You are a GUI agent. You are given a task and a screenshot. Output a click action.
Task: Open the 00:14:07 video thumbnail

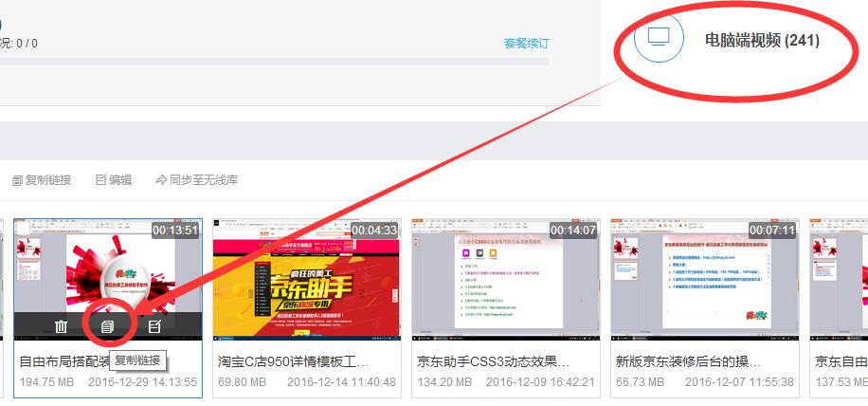pos(505,279)
